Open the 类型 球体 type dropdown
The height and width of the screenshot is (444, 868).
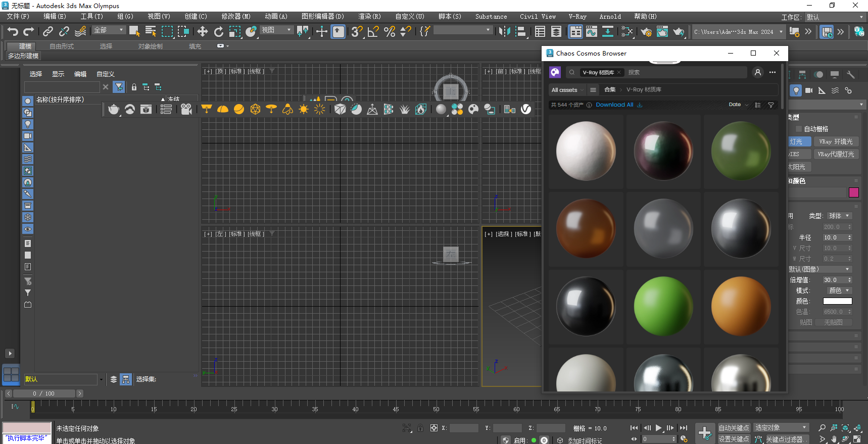point(839,216)
